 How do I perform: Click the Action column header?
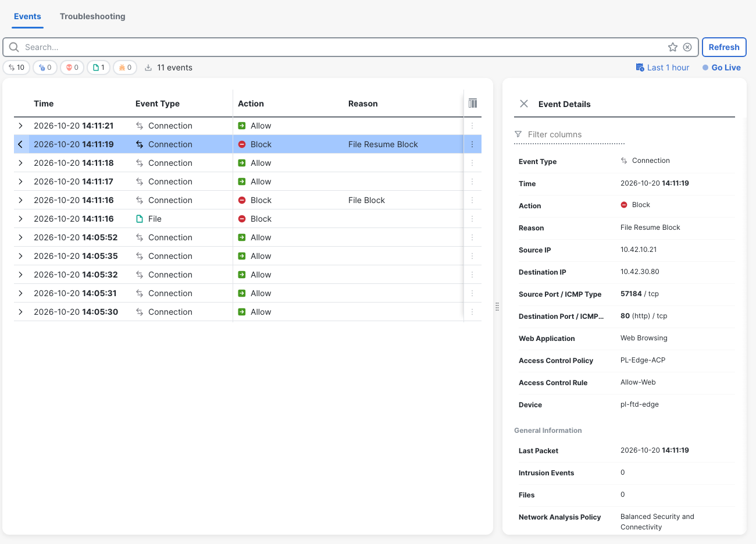tap(251, 104)
